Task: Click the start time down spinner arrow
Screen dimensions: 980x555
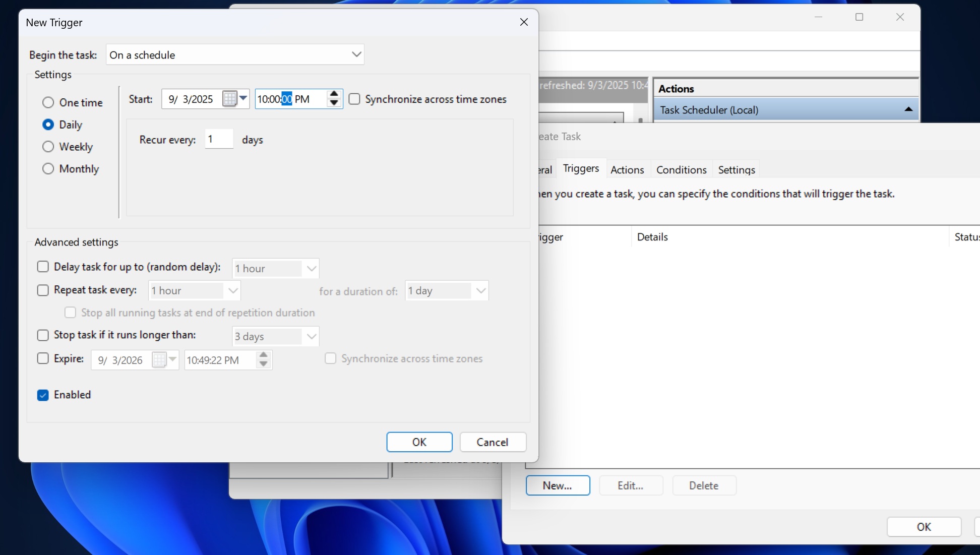Action: coord(334,103)
